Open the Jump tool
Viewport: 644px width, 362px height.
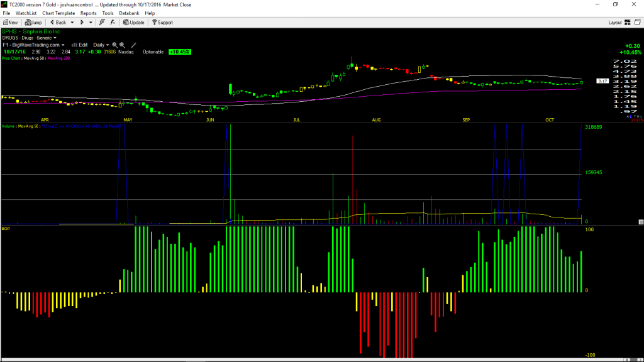click(x=33, y=23)
